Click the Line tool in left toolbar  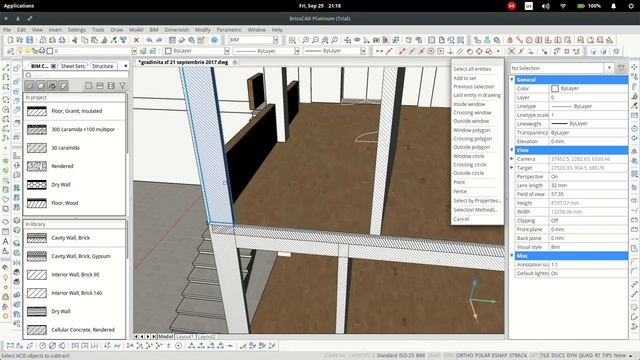point(6,67)
